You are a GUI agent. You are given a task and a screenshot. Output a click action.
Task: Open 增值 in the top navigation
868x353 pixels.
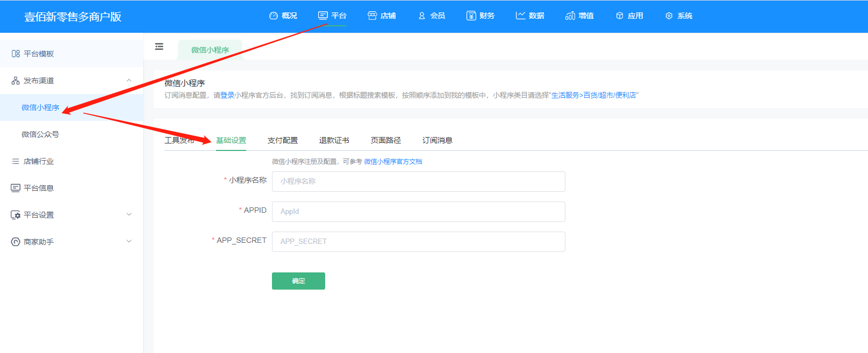coord(586,16)
